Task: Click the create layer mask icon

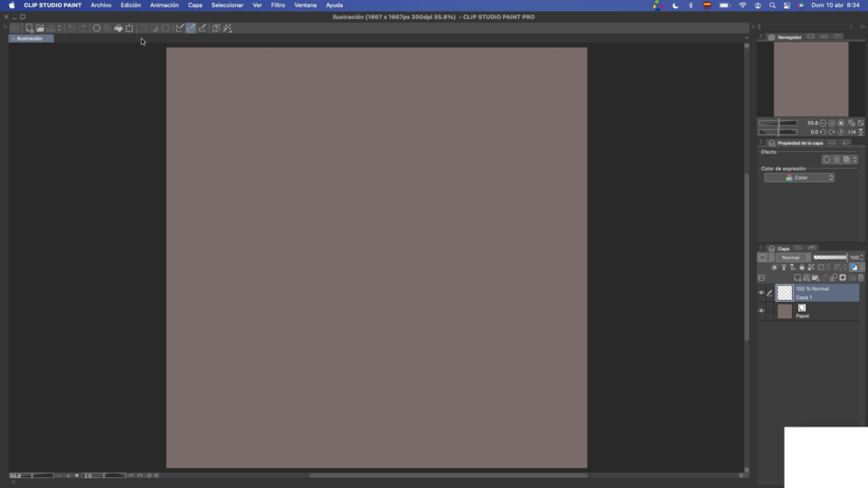Action: 843,277
